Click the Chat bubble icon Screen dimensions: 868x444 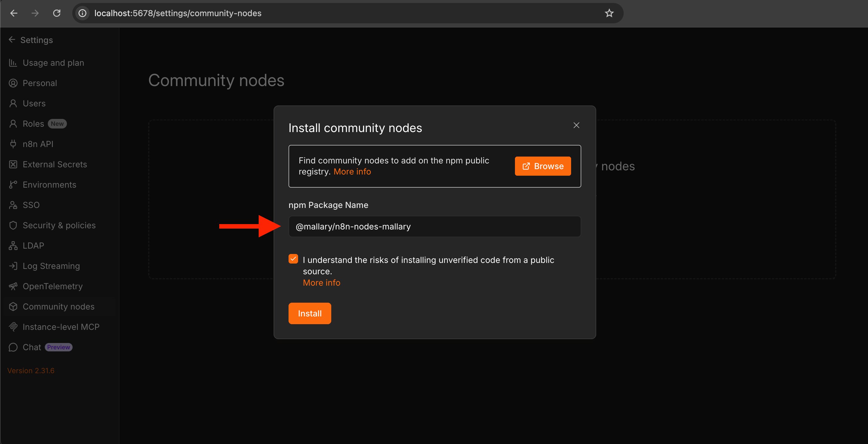pyautogui.click(x=13, y=347)
